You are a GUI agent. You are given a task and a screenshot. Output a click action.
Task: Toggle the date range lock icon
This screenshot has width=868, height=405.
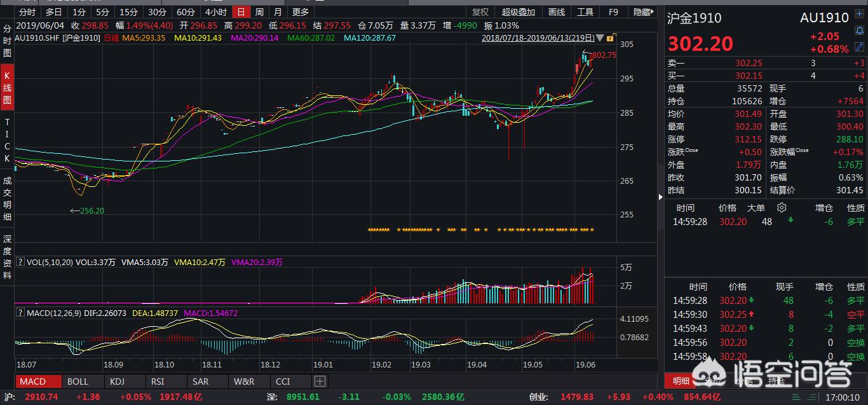coord(609,38)
